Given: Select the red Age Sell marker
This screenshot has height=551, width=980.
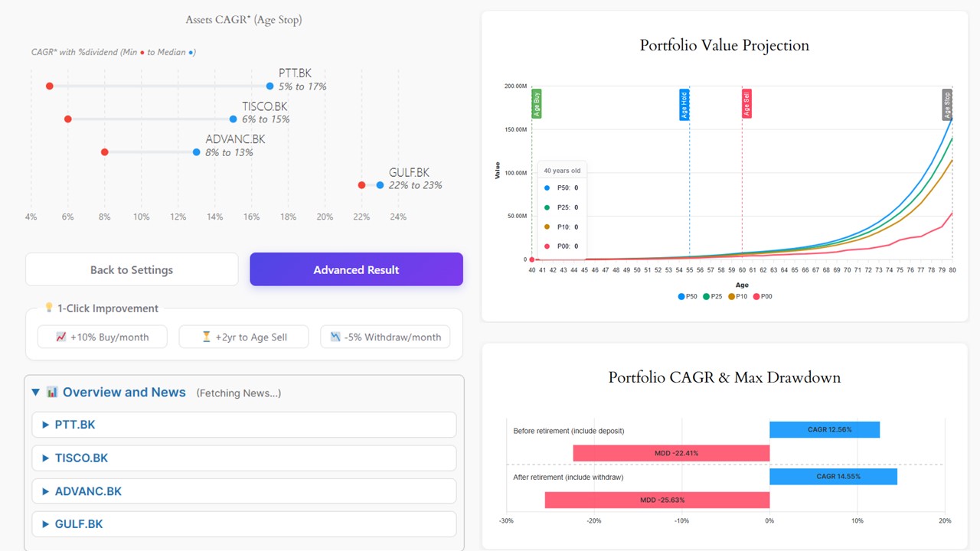Looking at the screenshot, I should point(746,104).
